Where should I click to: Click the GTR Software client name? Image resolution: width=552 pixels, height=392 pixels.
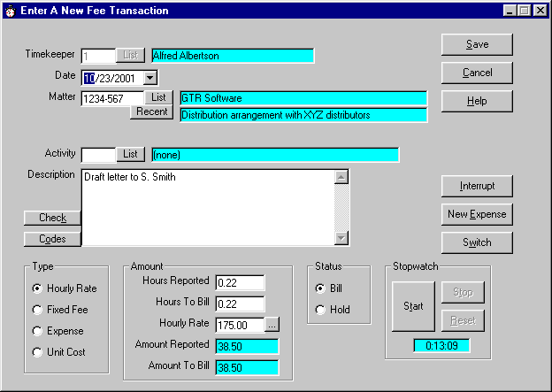303,98
